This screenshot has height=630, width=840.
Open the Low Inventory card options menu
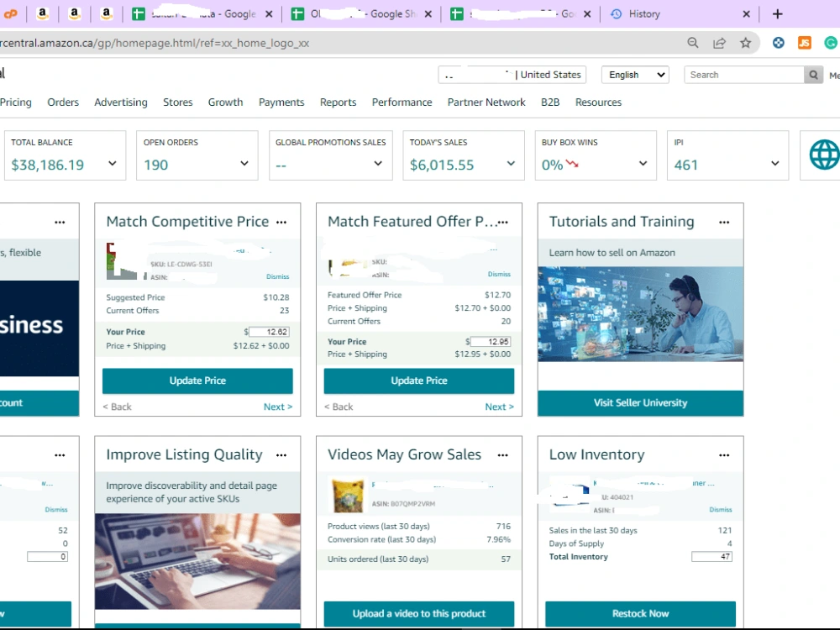point(724,454)
